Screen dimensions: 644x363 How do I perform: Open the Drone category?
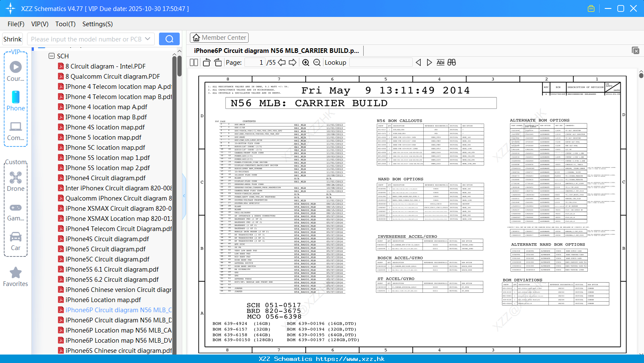pyautogui.click(x=16, y=181)
